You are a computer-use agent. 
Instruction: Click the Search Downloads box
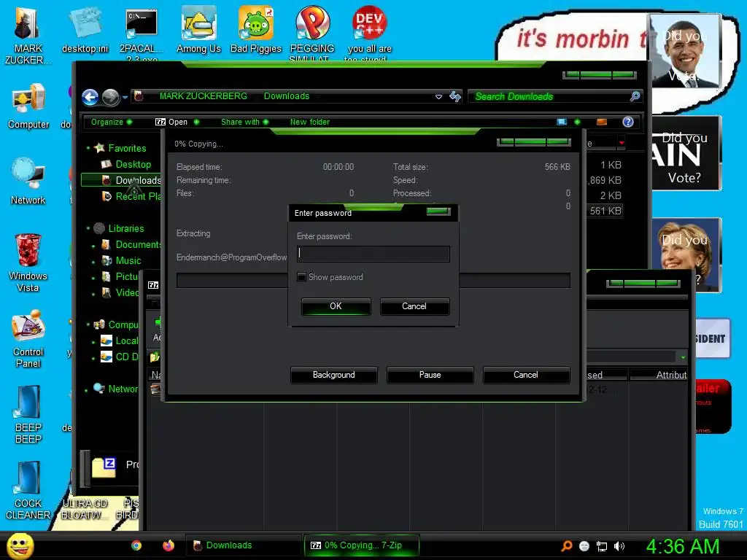[555, 97]
